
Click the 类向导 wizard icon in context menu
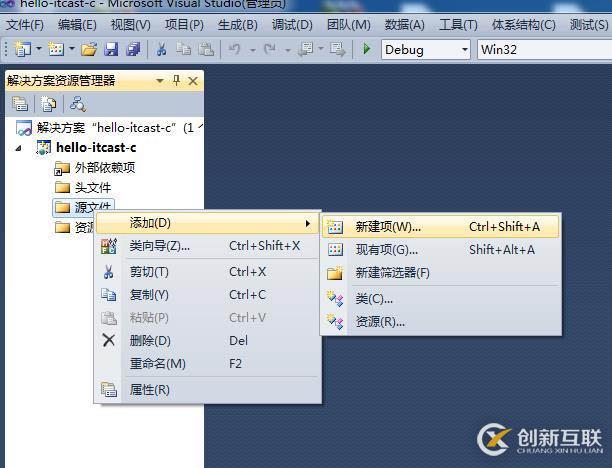tap(109, 246)
